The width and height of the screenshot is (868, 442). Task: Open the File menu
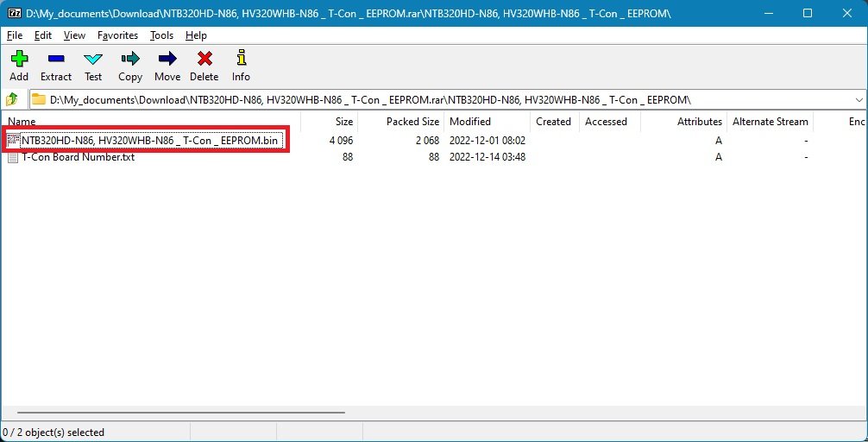[x=15, y=35]
